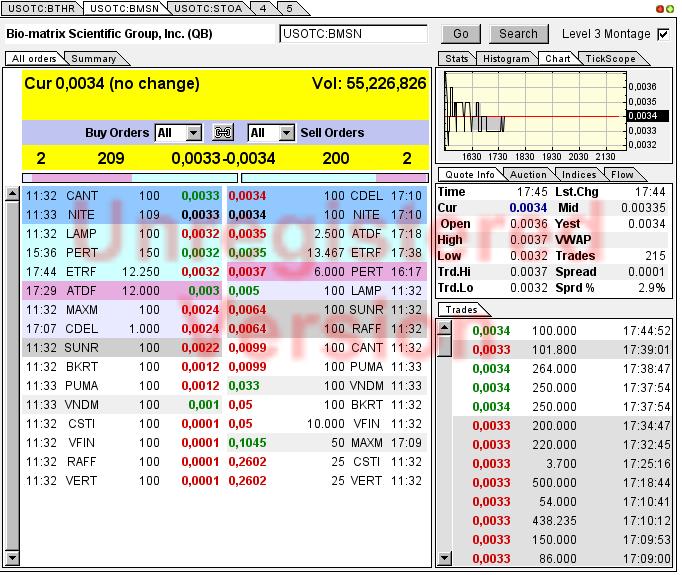Click the Spread value 0.0001
This screenshot has height=575, width=682.
(646, 272)
